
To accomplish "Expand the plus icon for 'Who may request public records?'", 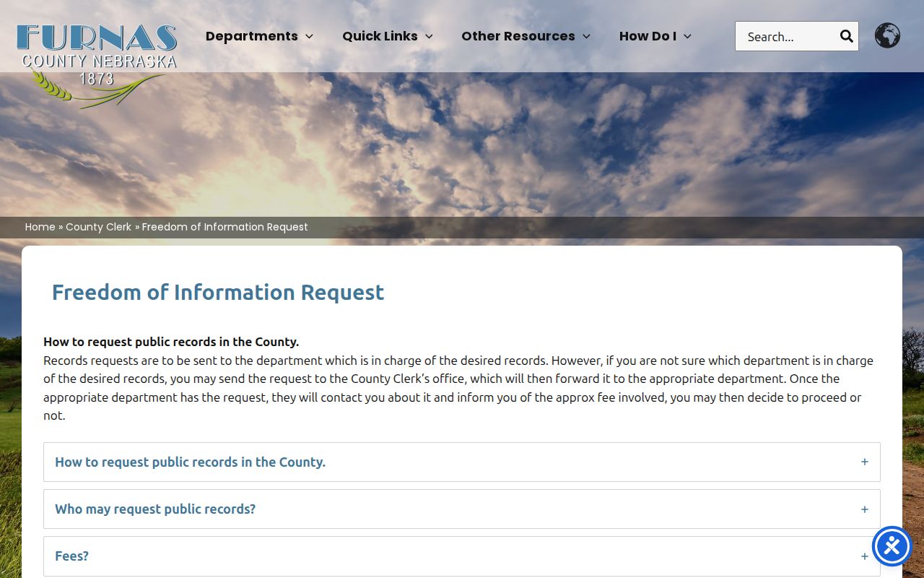I will point(864,509).
